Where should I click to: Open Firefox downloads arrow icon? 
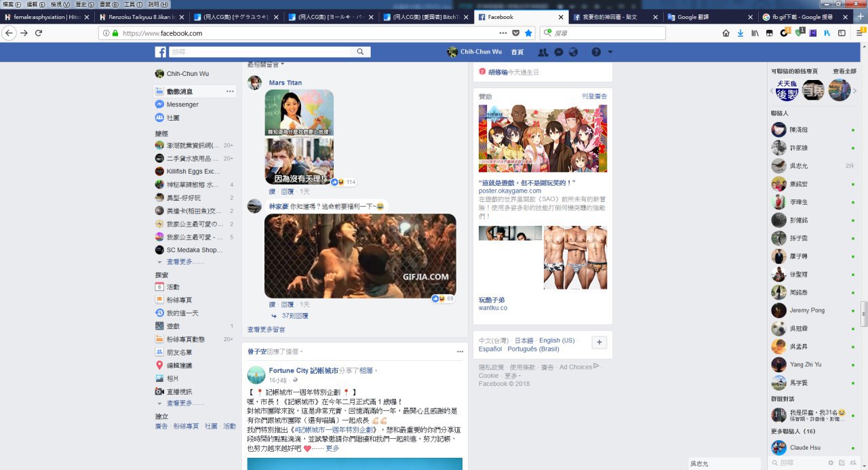pos(740,33)
